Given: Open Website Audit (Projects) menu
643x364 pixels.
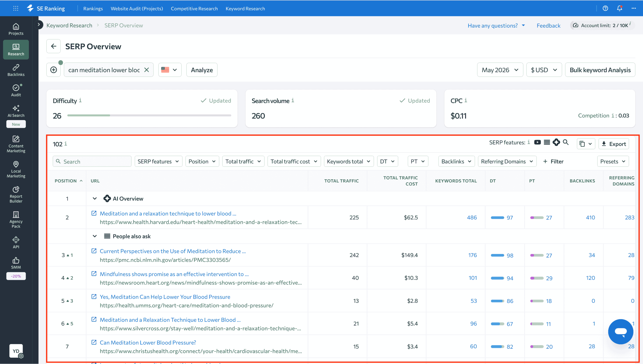Looking at the screenshot, I should (137, 9).
